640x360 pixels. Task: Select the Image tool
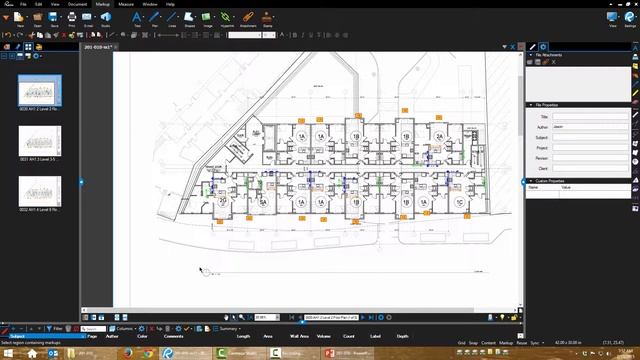point(207,18)
